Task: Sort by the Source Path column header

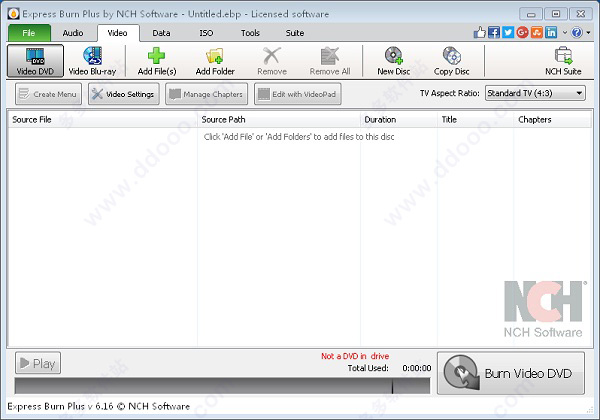Action: click(x=279, y=119)
